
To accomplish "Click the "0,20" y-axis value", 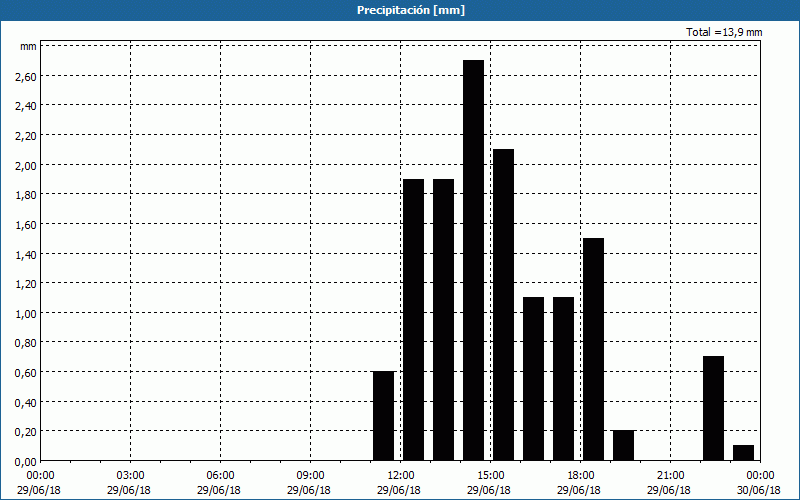I will (26, 432).
